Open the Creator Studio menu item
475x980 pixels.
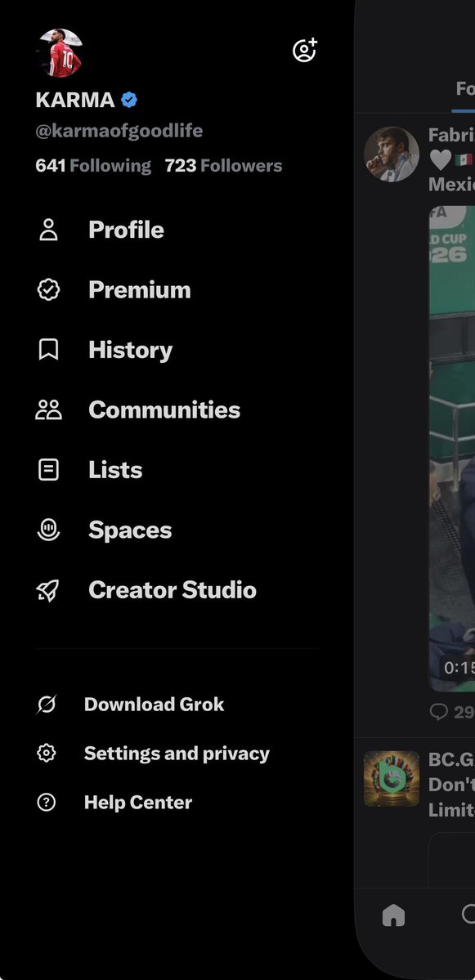coord(173,590)
